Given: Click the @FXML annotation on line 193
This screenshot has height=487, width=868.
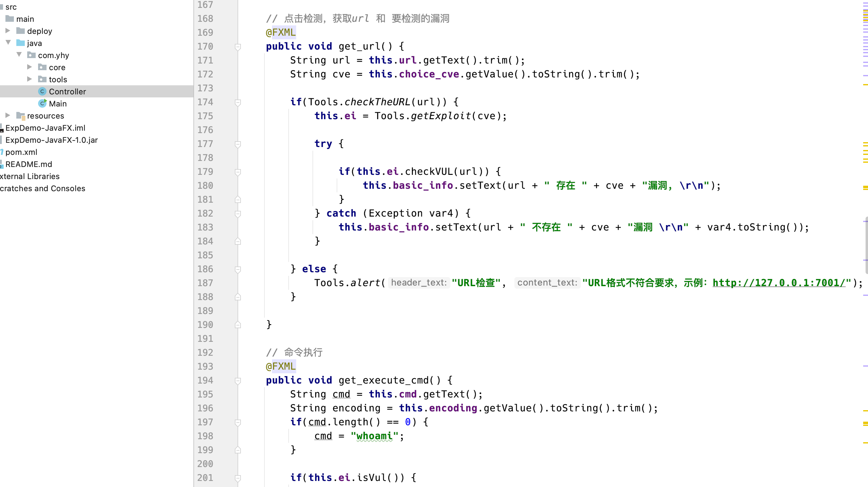Looking at the screenshot, I should pyautogui.click(x=281, y=366).
